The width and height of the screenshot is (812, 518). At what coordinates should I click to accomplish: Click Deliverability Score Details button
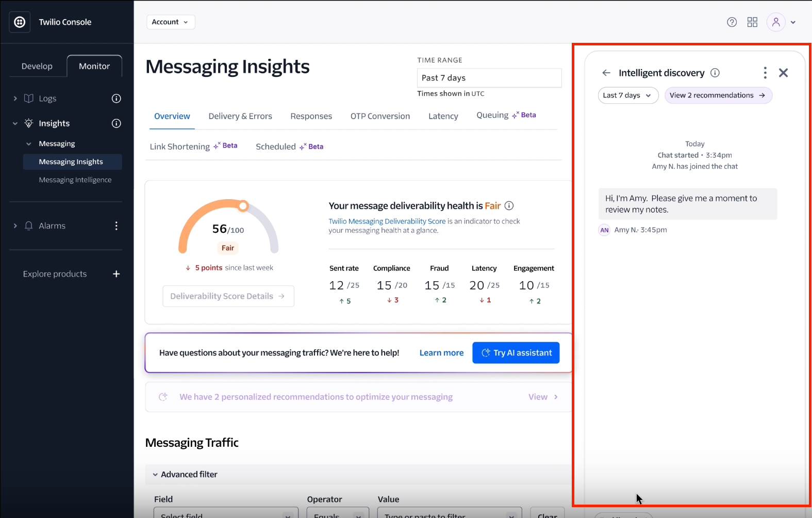click(x=228, y=296)
